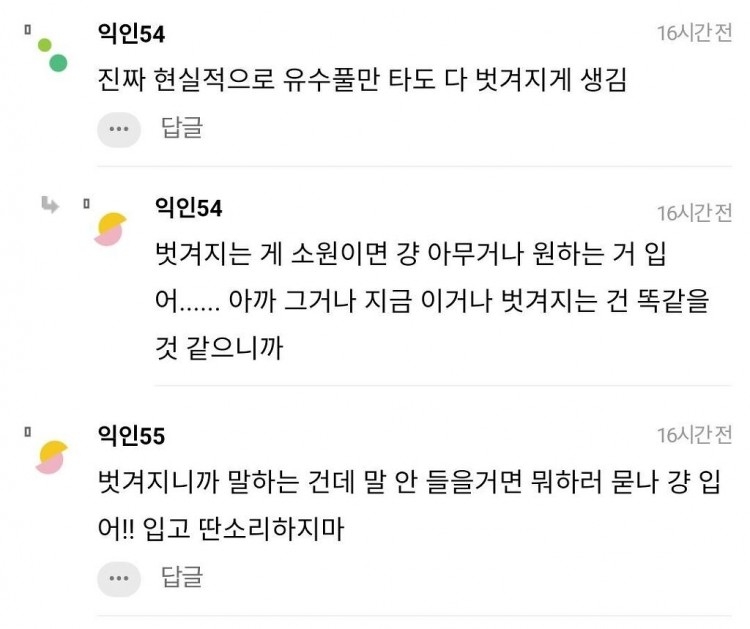Viewport: 750px width, 629px height.
Task: Click the 16시간 전 timestamp on the top comment
Action: click(694, 33)
